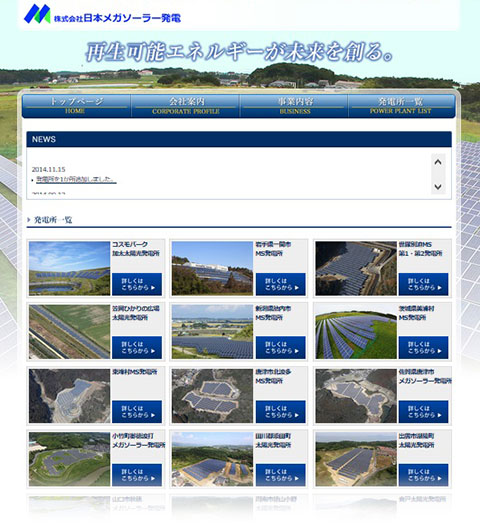Open the 出雲市湖陵町 太陽光発電所 photo
This screenshot has width=480, height=528.
(356, 459)
